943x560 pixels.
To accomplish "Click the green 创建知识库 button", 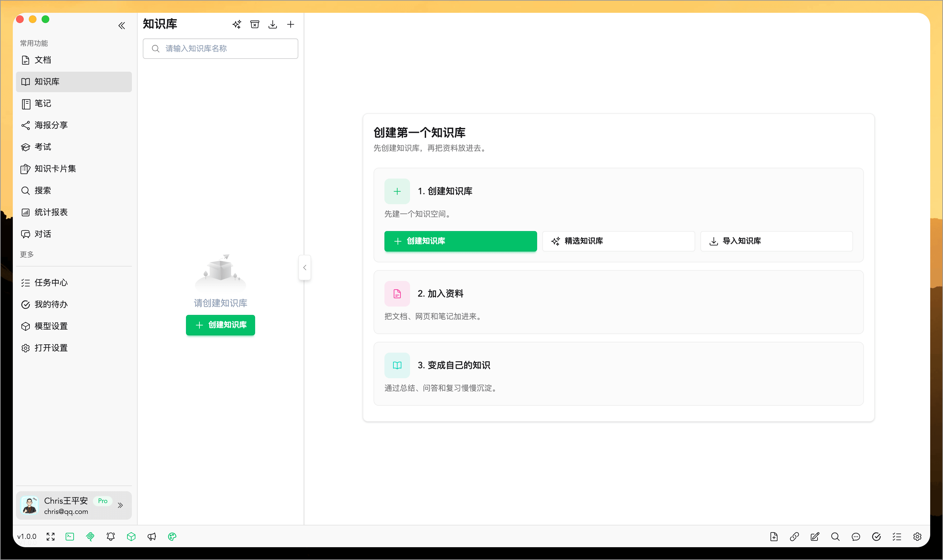I will click(x=460, y=241).
